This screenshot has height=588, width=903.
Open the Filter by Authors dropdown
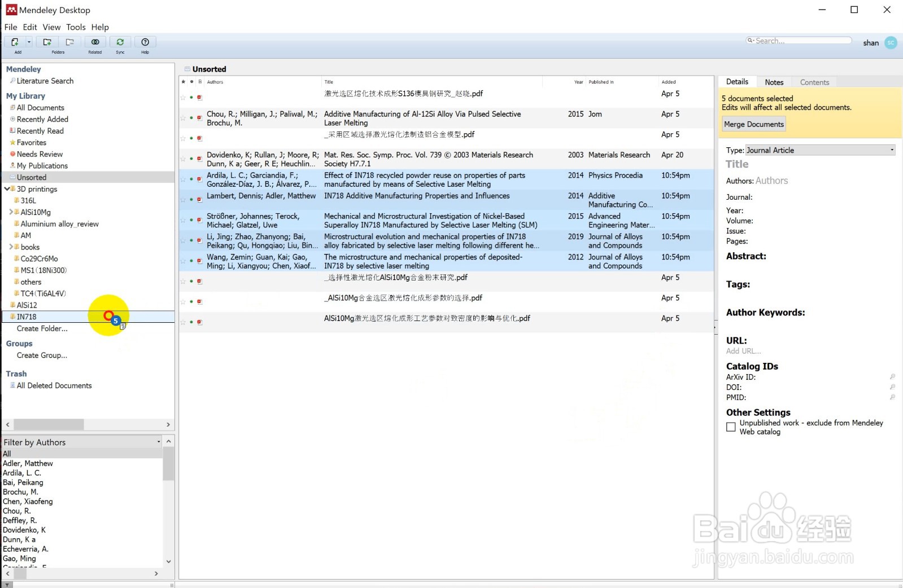coord(82,442)
